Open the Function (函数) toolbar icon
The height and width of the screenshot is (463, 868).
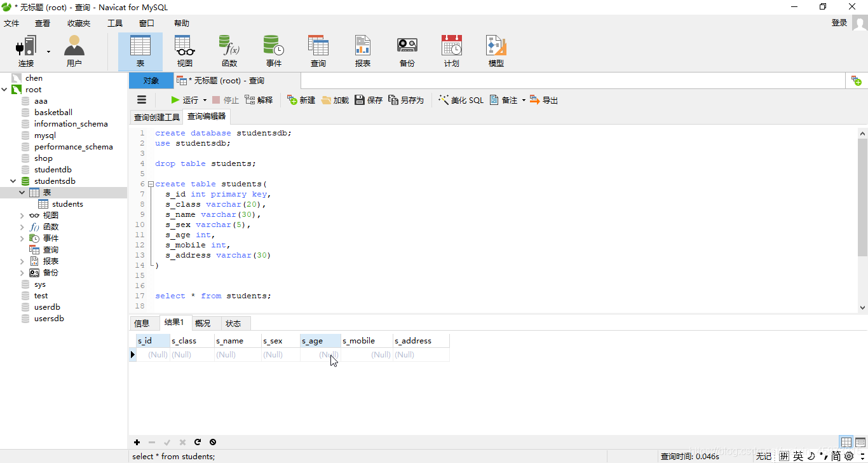pos(229,52)
